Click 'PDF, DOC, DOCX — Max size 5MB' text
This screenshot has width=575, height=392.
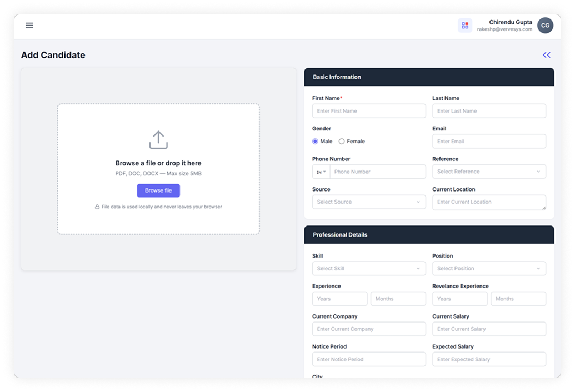(158, 174)
